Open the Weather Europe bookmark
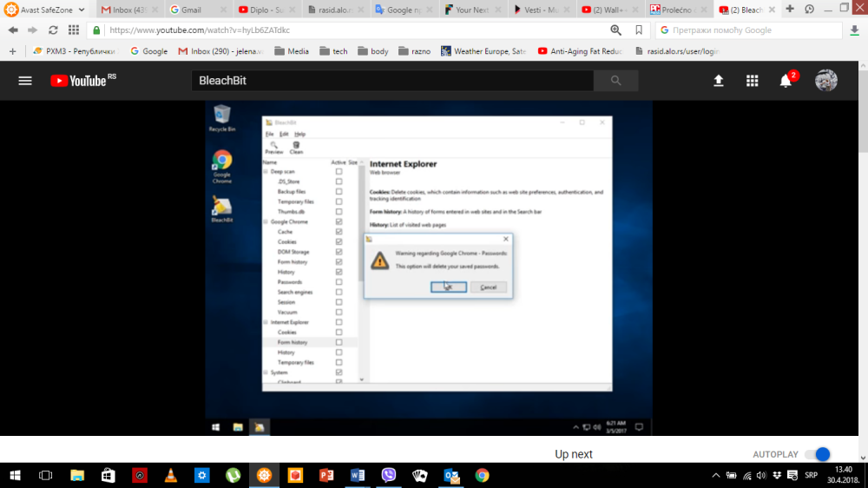The image size is (868, 488). [483, 51]
